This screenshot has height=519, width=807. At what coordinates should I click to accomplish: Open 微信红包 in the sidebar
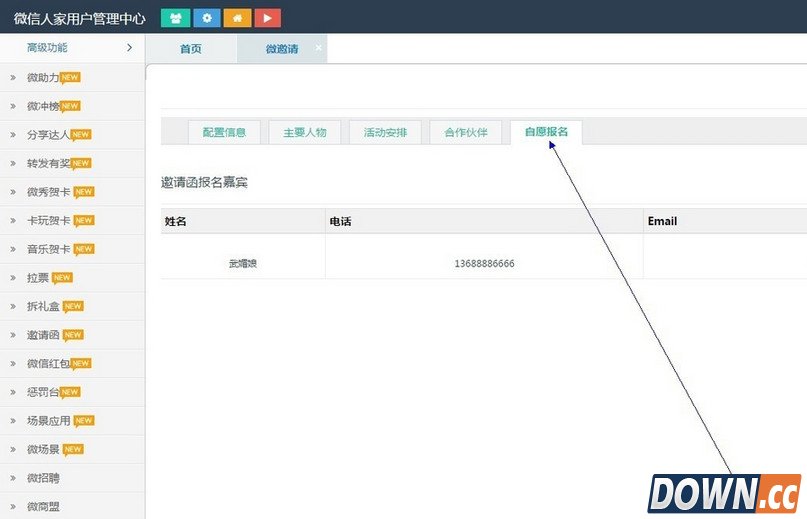pyautogui.click(x=48, y=364)
